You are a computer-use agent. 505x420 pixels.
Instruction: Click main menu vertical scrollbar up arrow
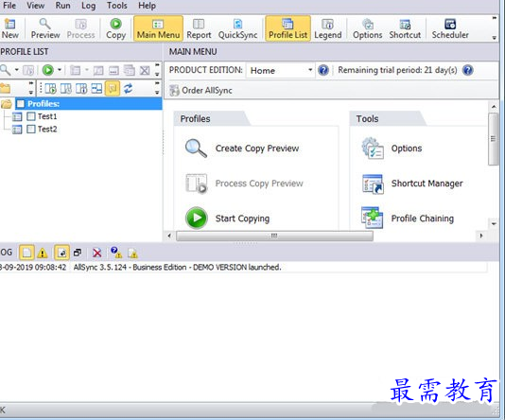pos(494,107)
